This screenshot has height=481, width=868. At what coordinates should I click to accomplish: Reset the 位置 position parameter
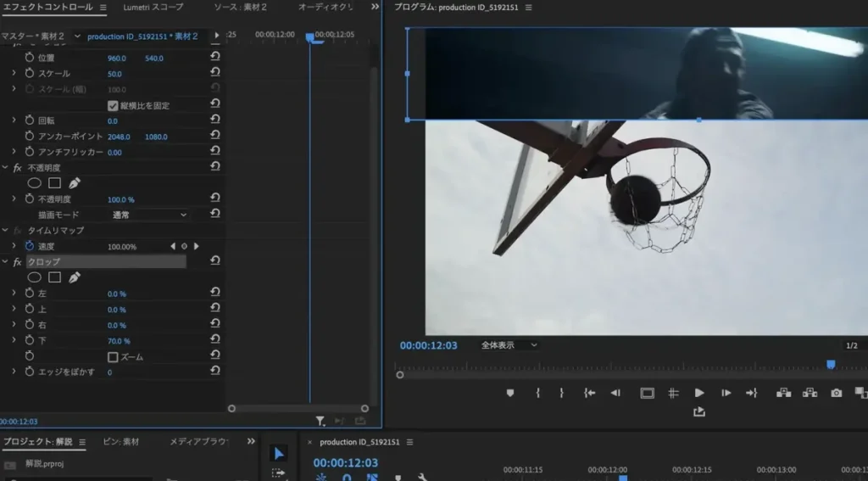pos(215,57)
